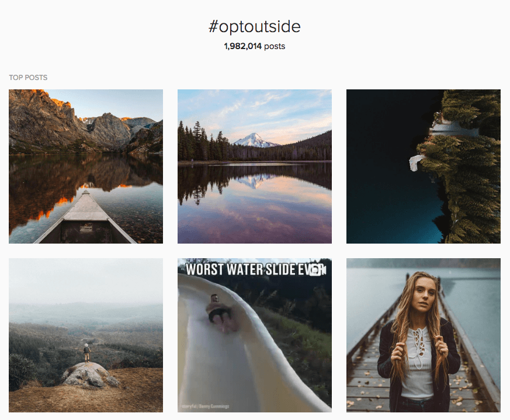The height and width of the screenshot is (420, 510).
Task: Click the video camera icon on water slide post
Action: coord(317,270)
